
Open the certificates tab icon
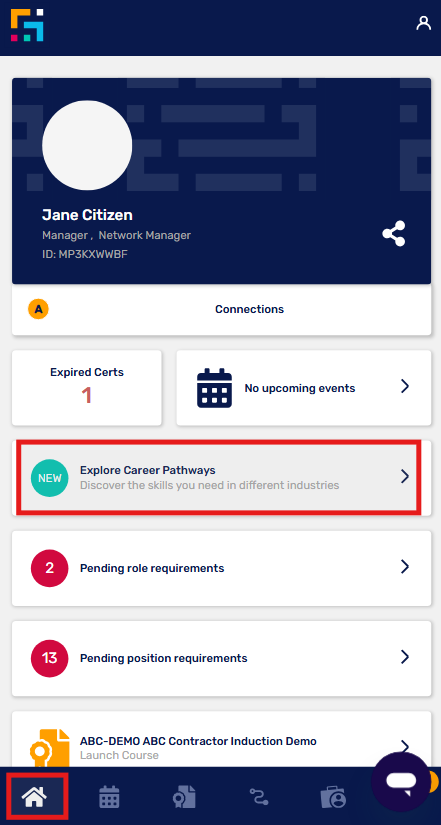pos(184,797)
